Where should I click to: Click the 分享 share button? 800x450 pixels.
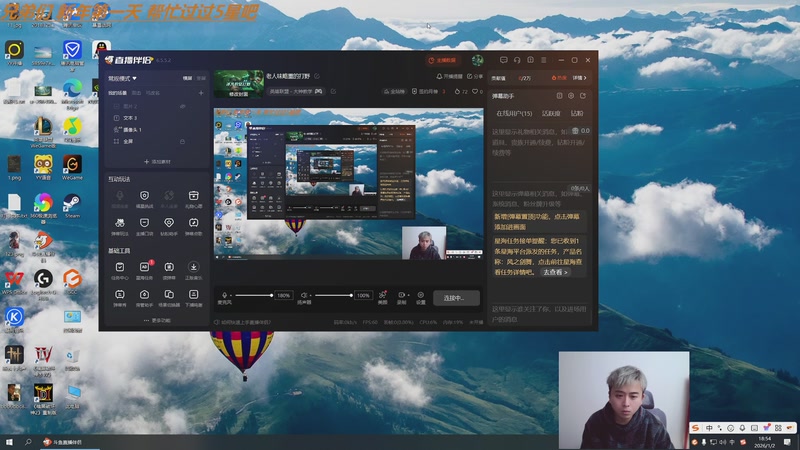point(475,76)
